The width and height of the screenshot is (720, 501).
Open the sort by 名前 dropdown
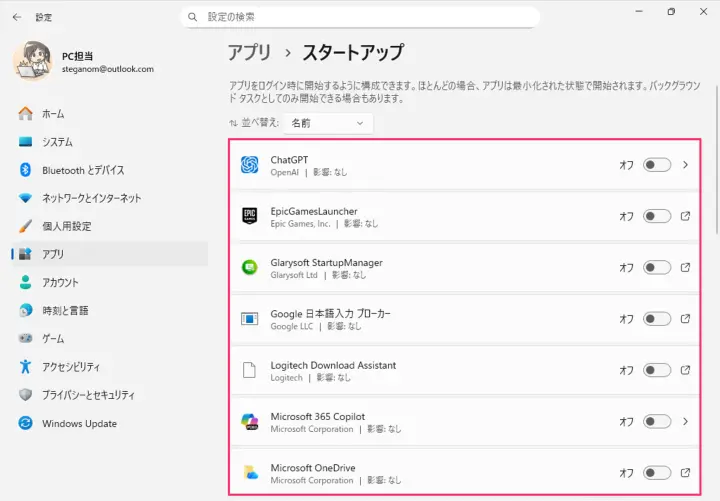328,123
